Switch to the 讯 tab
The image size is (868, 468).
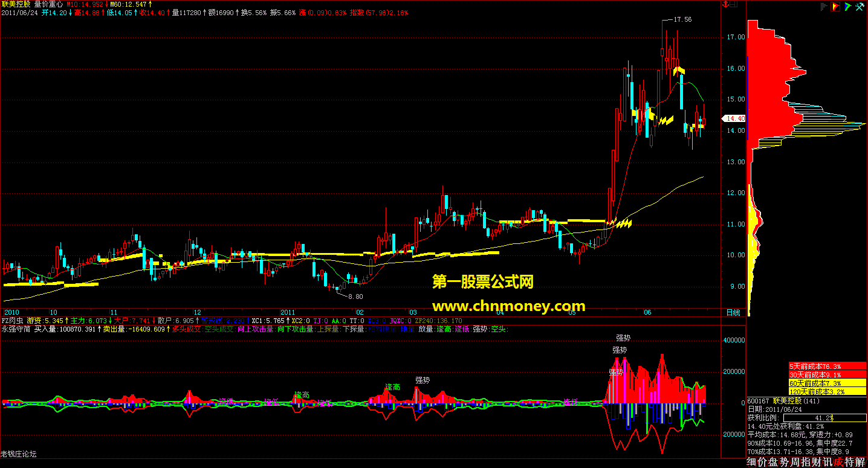829,462
